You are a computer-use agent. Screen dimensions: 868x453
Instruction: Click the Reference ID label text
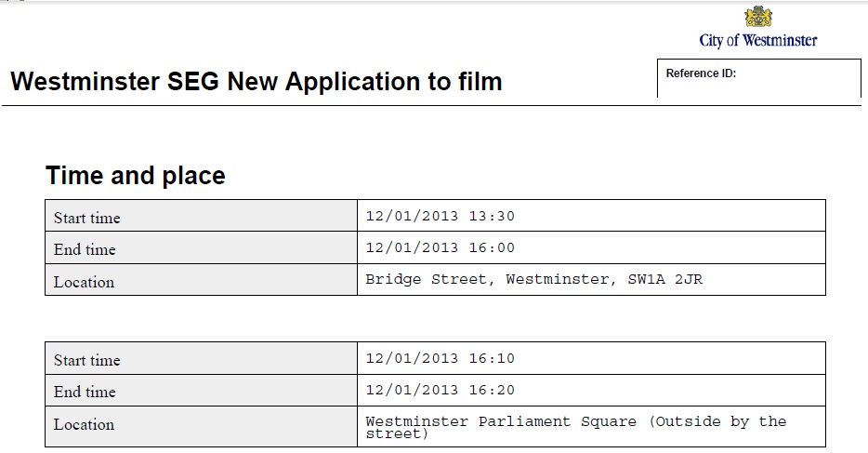701,73
